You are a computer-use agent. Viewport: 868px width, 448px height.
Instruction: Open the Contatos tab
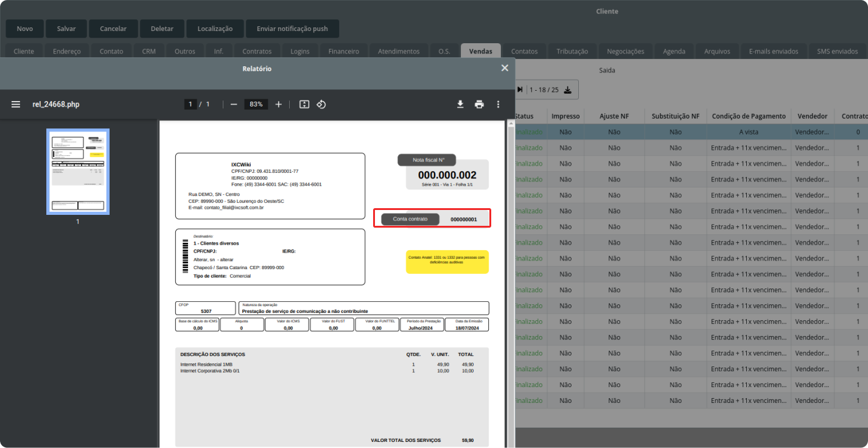pyautogui.click(x=525, y=51)
